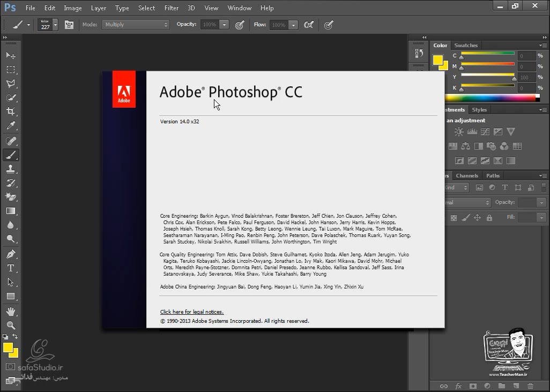Viewport: 550px width, 392px height.
Task: Switch to the Swatches tab
Action: pyautogui.click(x=466, y=45)
